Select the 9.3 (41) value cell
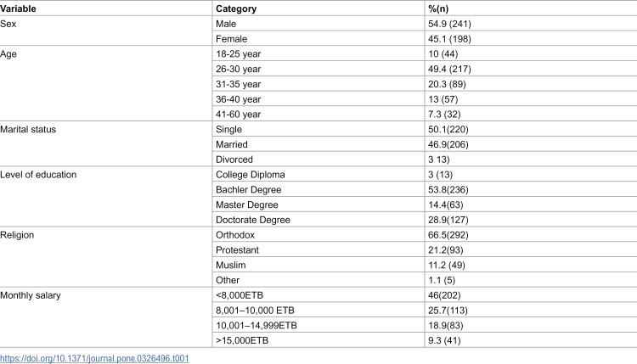Screen dimensions: 637x364 point(444,340)
